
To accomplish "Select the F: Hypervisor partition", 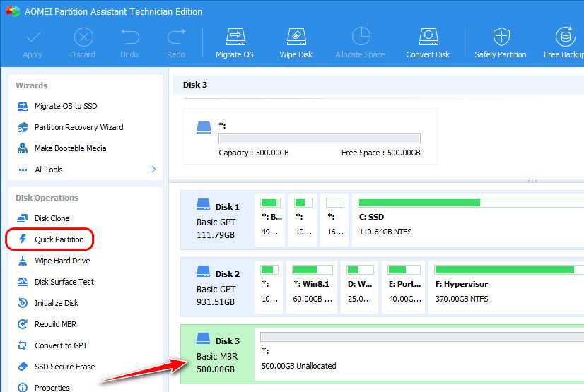I will coord(506,287).
